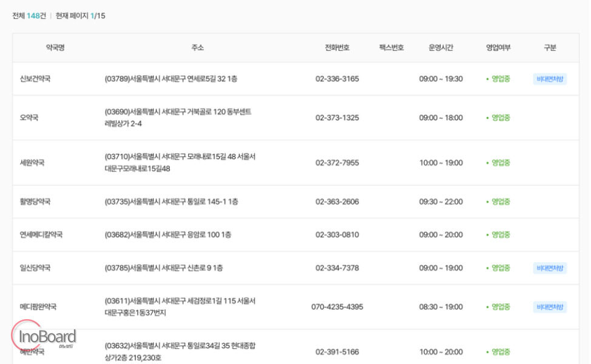Viewport: 591px width, 364px height.
Task: Click the 09:30 ~ 22:00 operating hours
Action: (441, 201)
